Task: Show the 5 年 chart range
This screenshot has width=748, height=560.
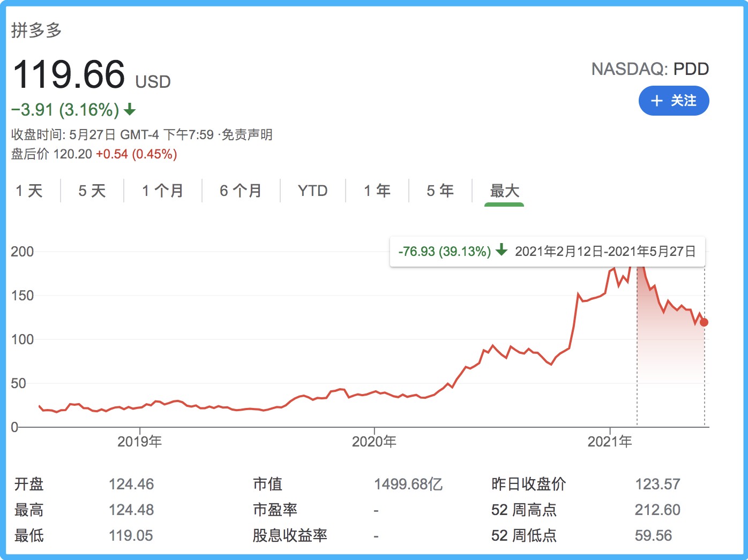Action: [440, 191]
